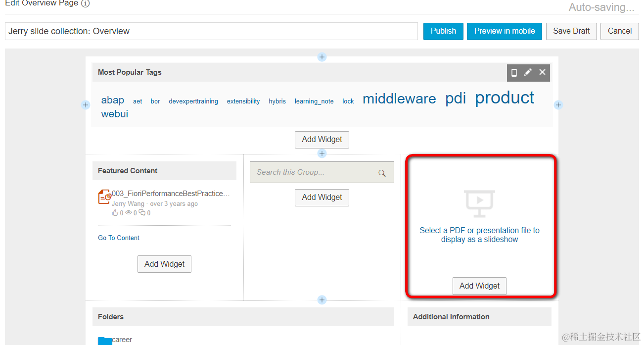
Task: Publish the overview page
Action: pos(443,31)
